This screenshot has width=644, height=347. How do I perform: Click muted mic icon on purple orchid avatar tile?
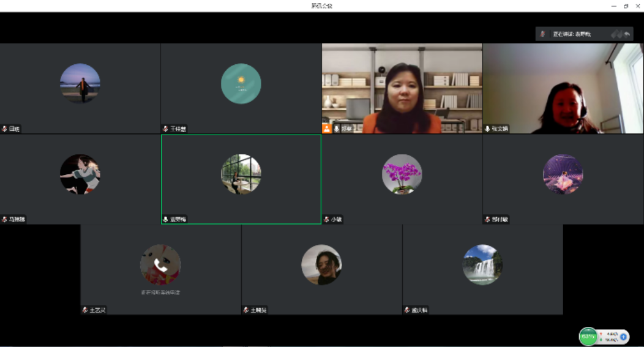point(326,219)
